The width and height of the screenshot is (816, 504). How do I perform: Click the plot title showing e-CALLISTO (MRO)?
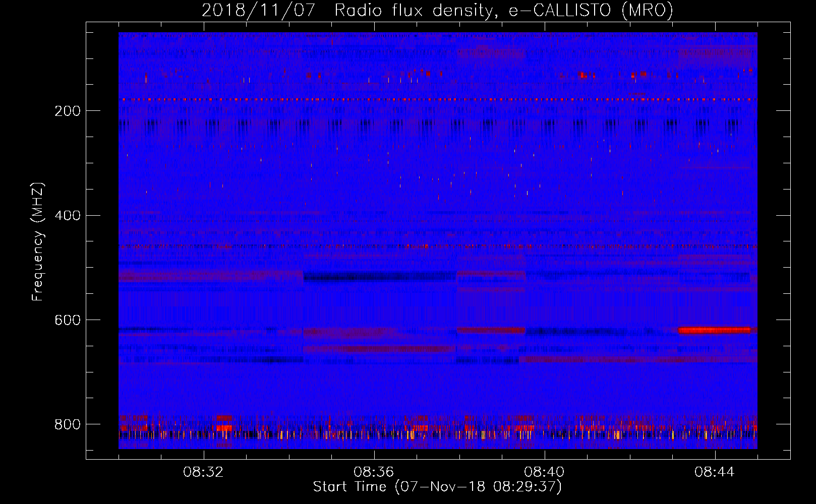[x=437, y=10]
